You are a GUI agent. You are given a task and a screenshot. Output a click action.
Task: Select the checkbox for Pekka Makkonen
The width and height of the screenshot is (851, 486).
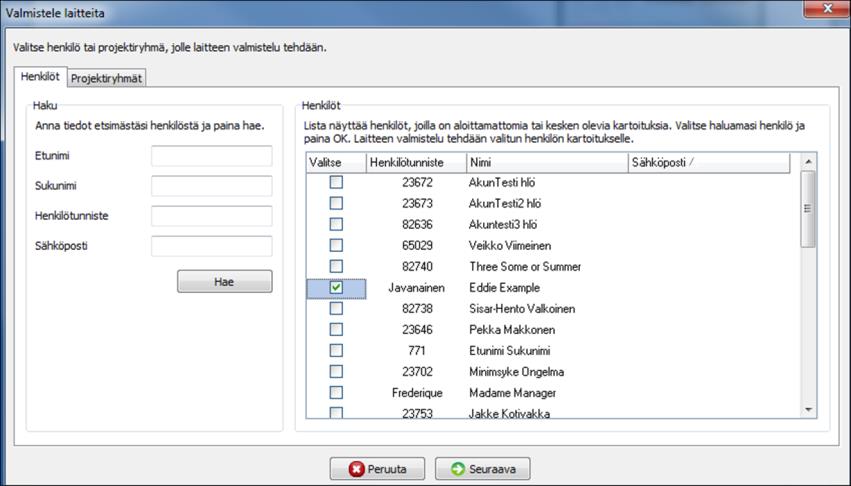click(336, 329)
